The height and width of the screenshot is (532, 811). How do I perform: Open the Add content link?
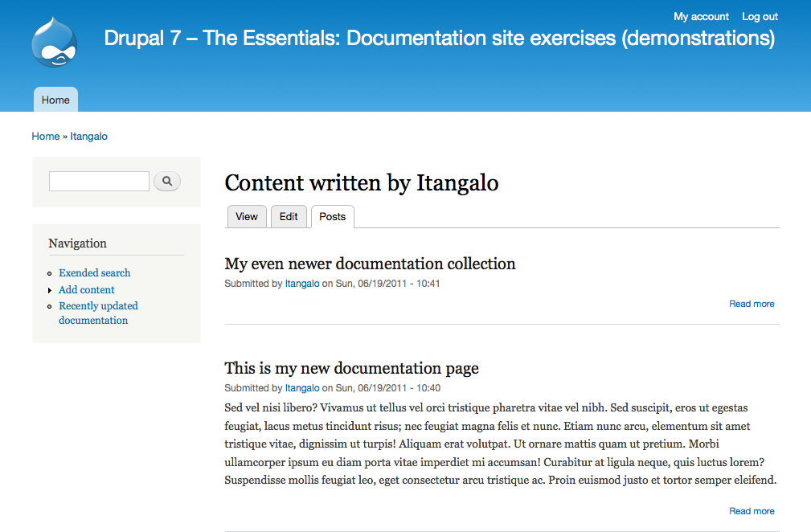[87, 290]
